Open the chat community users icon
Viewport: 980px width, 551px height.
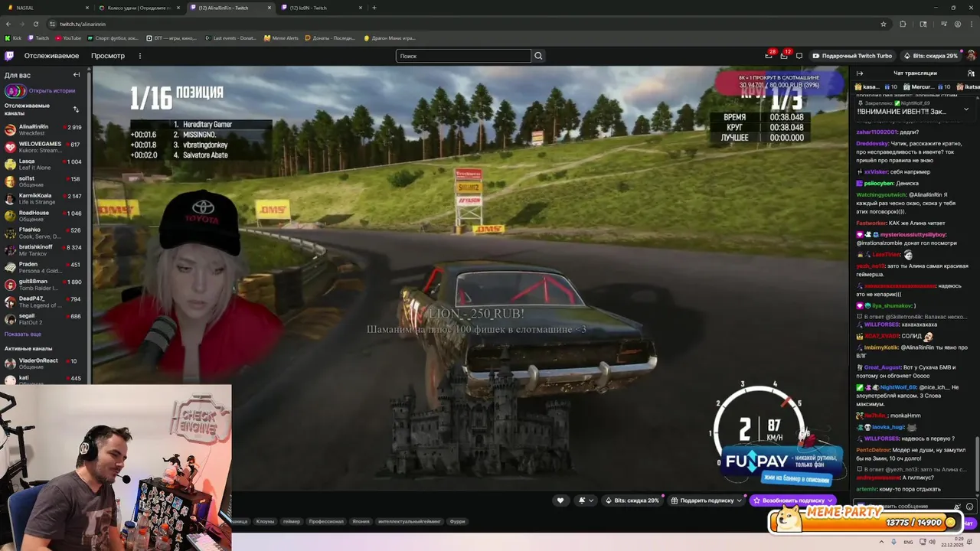click(971, 73)
